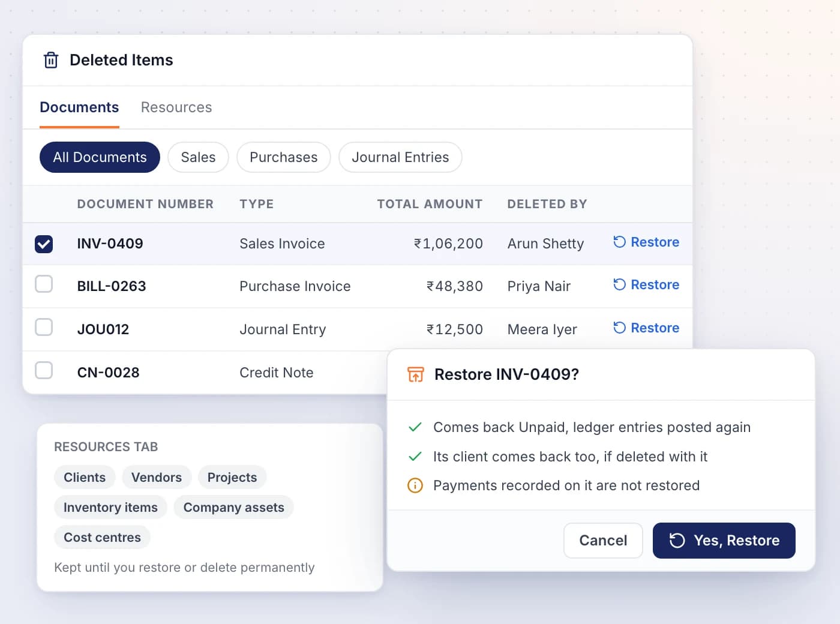Click the Type column header
Screen dimensions: 840x624
click(x=257, y=204)
